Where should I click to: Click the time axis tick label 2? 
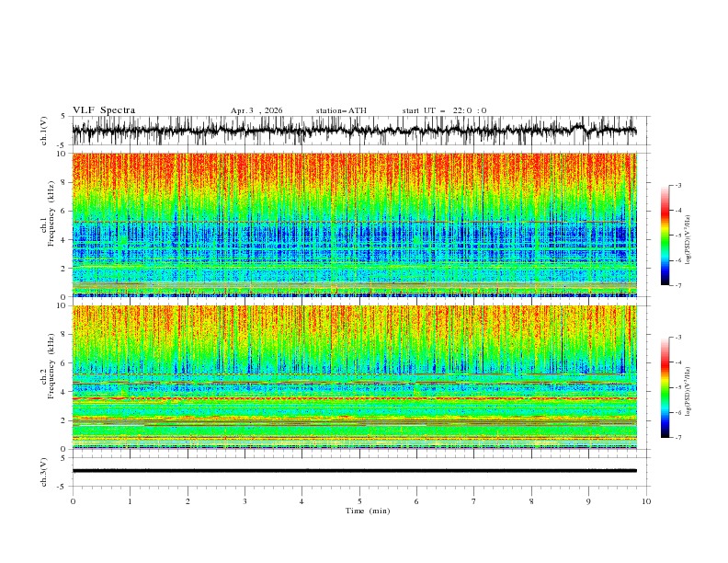point(188,501)
